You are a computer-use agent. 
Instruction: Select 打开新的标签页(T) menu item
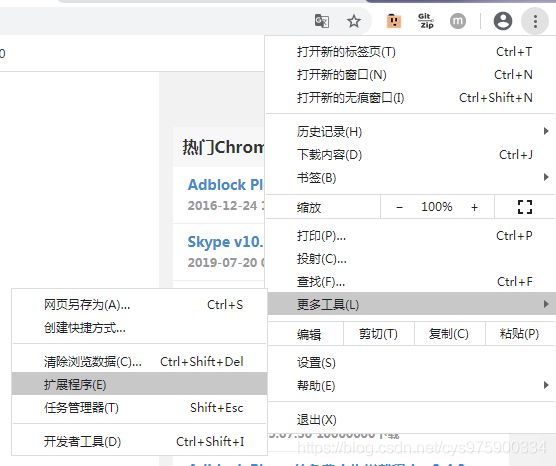410,52
